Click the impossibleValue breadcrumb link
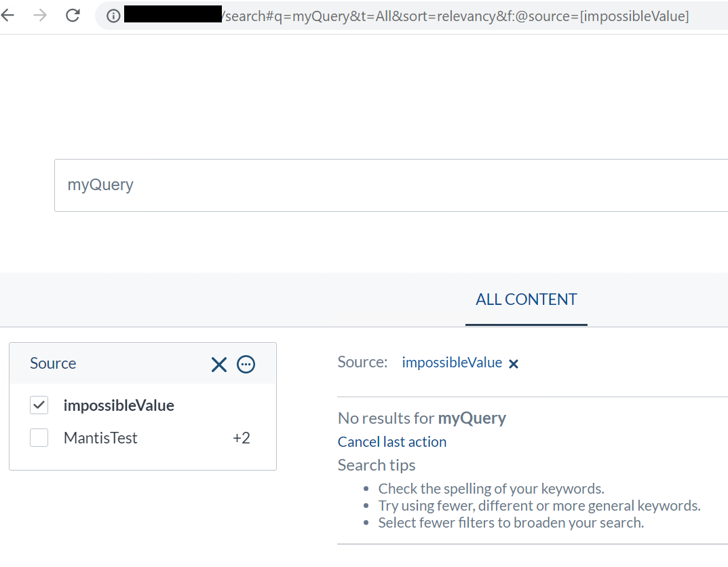This screenshot has height=567, width=728. pos(452,363)
